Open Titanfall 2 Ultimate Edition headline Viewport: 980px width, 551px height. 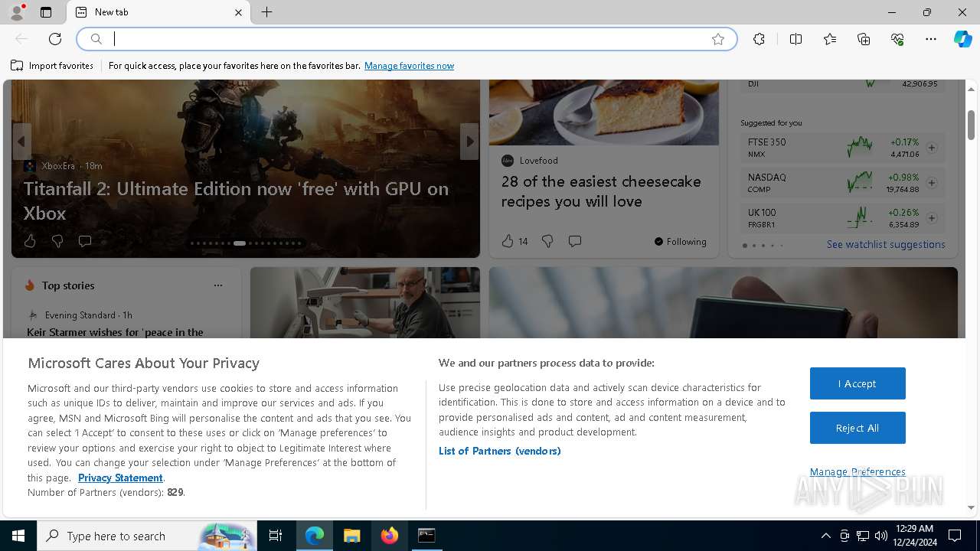236,201
